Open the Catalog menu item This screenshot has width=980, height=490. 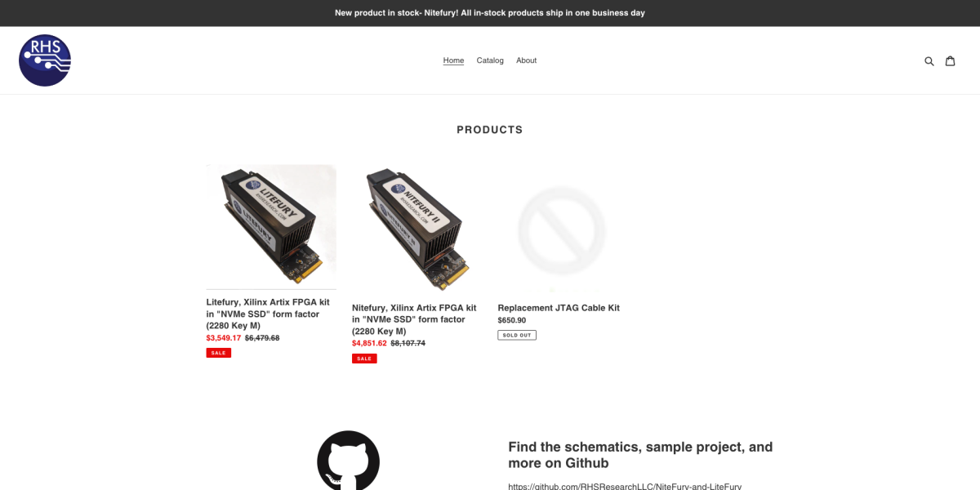tap(490, 60)
